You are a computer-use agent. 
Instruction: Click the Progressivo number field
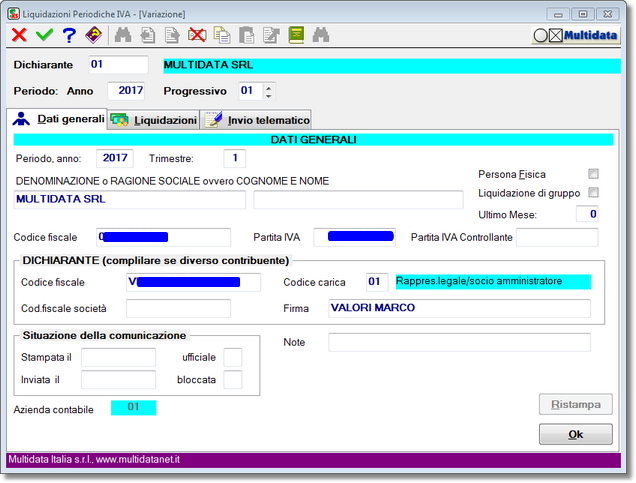point(251,91)
